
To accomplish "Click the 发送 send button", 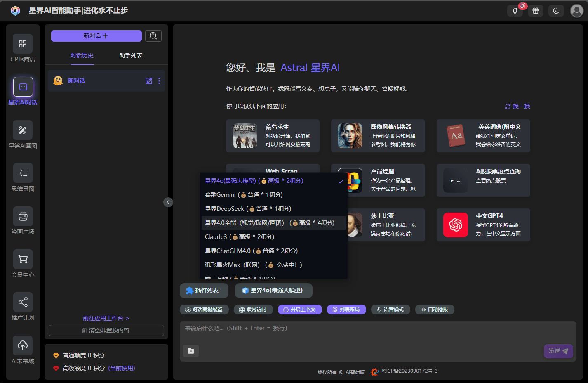I will [x=558, y=351].
